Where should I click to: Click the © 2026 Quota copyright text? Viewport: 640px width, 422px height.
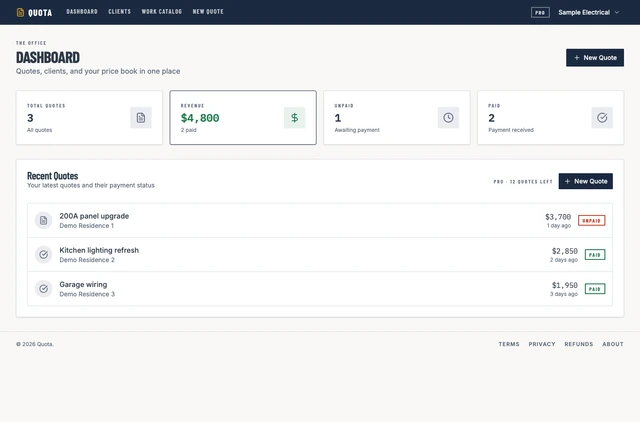[x=35, y=344]
